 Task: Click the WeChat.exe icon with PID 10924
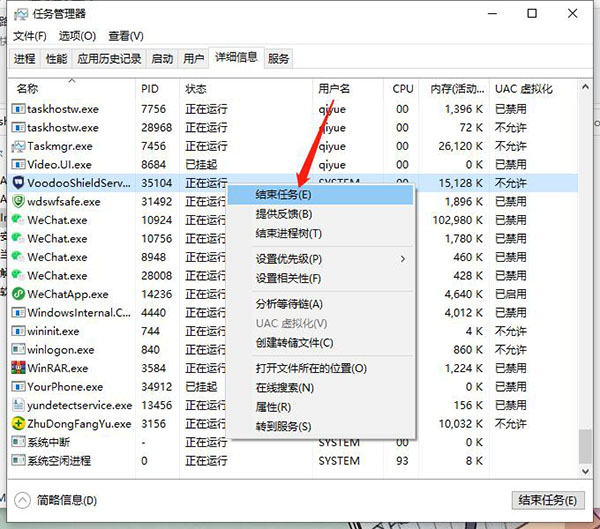18,219
